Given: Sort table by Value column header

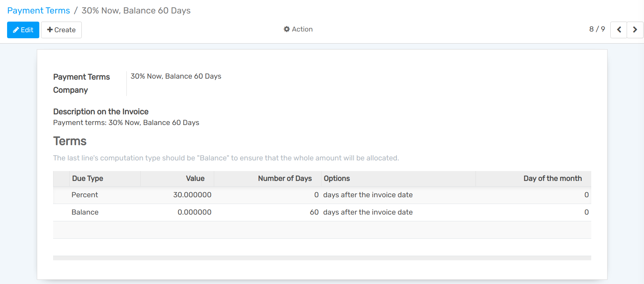Looking at the screenshot, I should click(x=195, y=178).
